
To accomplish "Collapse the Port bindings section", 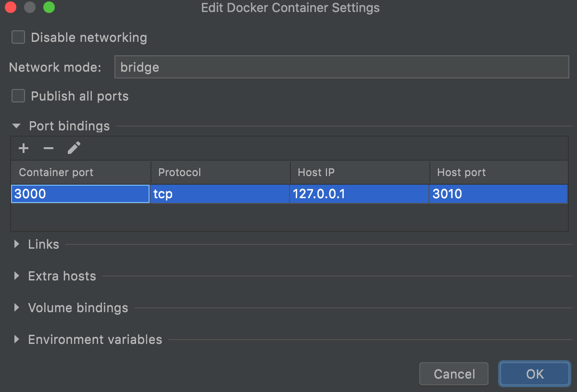I will (x=16, y=126).
